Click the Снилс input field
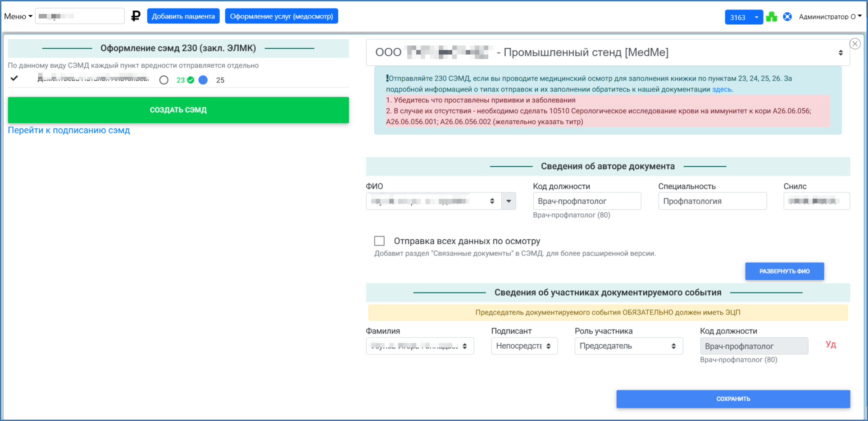Image resolution: width=868 pixels, height=421 pixels. (x=817, y=201)
